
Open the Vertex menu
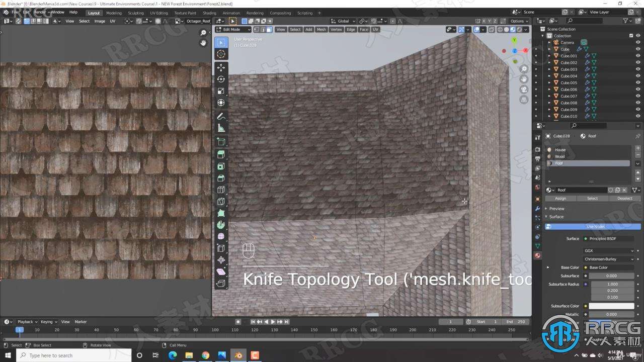tap(336, 29)
